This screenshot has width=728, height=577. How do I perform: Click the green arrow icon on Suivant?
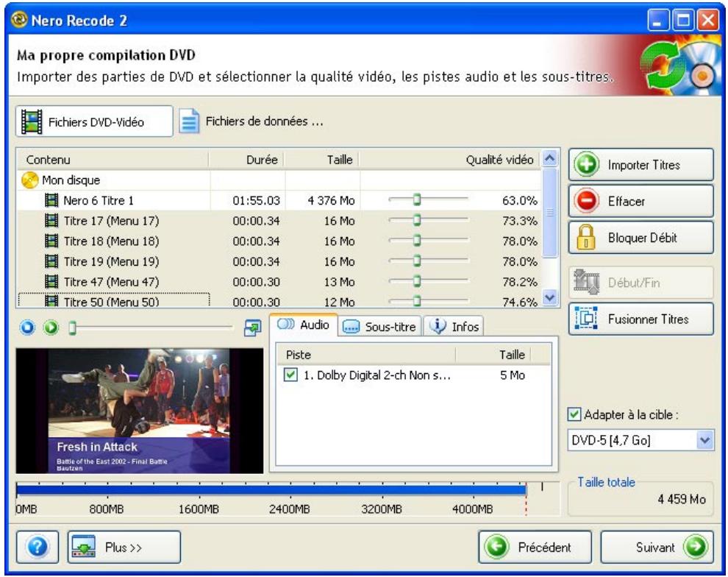coord(696,547)
